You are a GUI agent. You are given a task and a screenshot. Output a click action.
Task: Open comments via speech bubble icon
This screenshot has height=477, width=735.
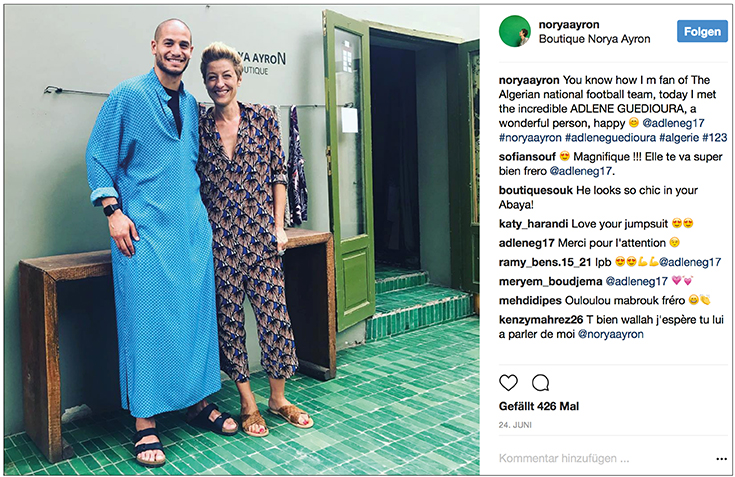point(540,383)
